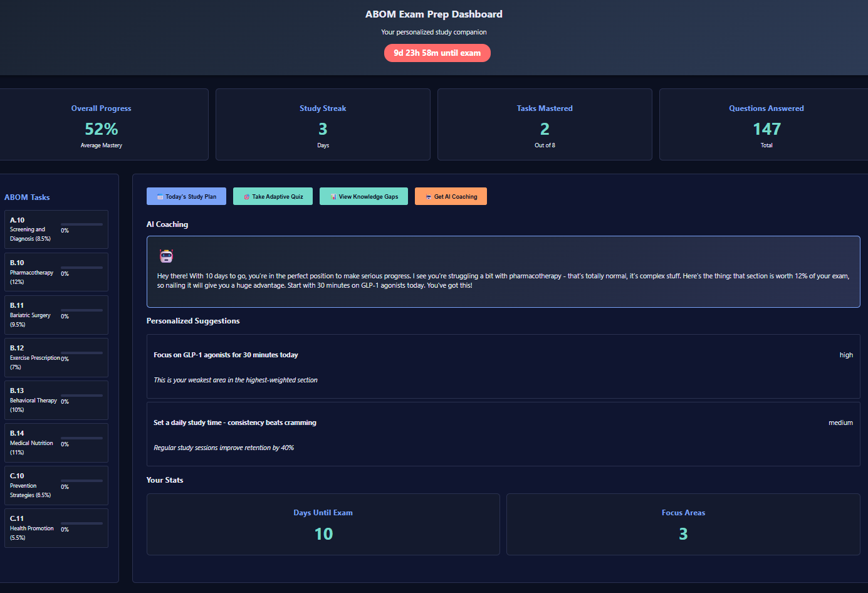Click the robot avatar in the AI Coaching message
868x593 pixels.
coord(166,256)
